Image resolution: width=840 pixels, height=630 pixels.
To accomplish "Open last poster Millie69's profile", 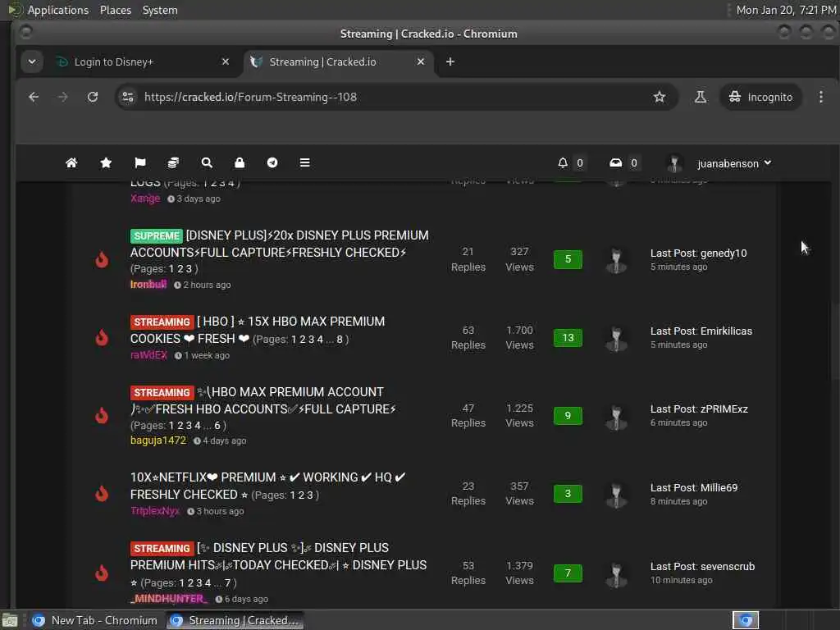I will point(719,487).
